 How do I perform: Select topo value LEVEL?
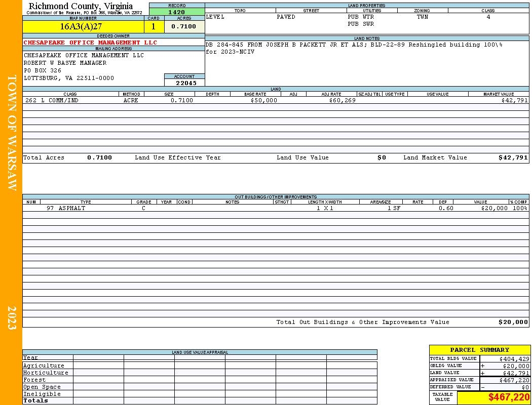(215, 17)
